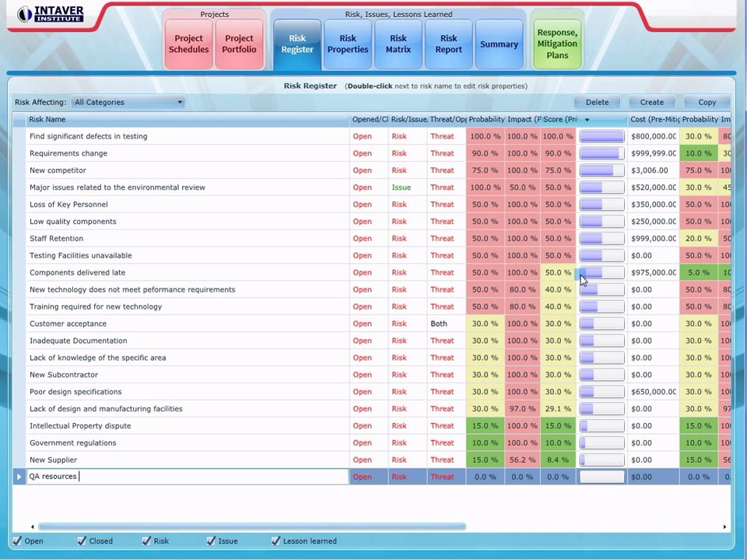The width and height of the screenshot is (747, 560).
Task: Uncheck the Closed filter checkbox
Action: tap(82, 541)
